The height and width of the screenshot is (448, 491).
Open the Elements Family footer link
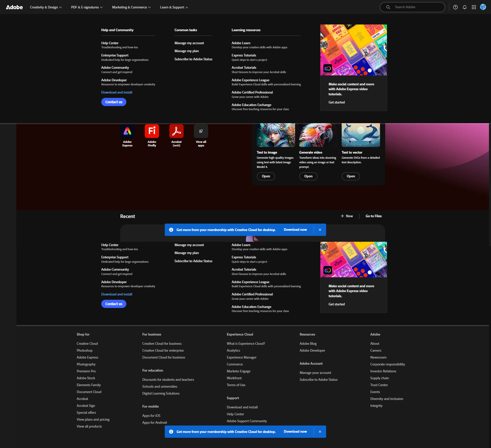pyautogui.click(x=89, y=385)
